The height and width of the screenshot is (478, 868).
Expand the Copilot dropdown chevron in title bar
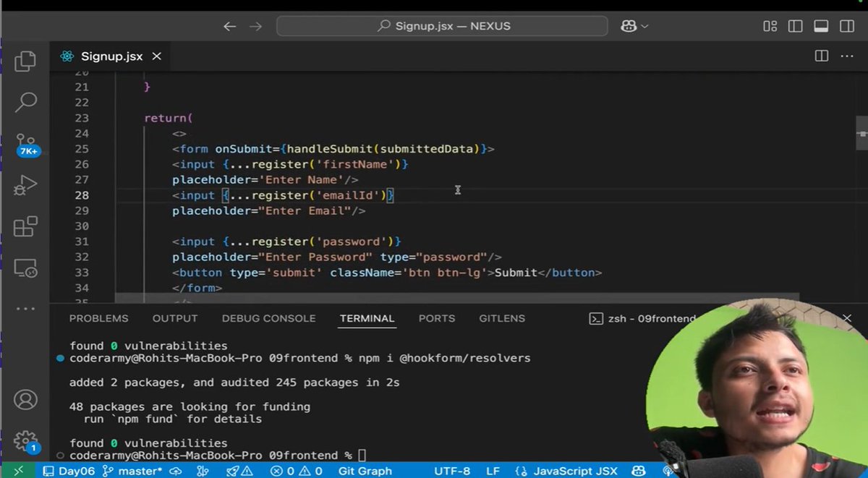[x=644, y=26]
